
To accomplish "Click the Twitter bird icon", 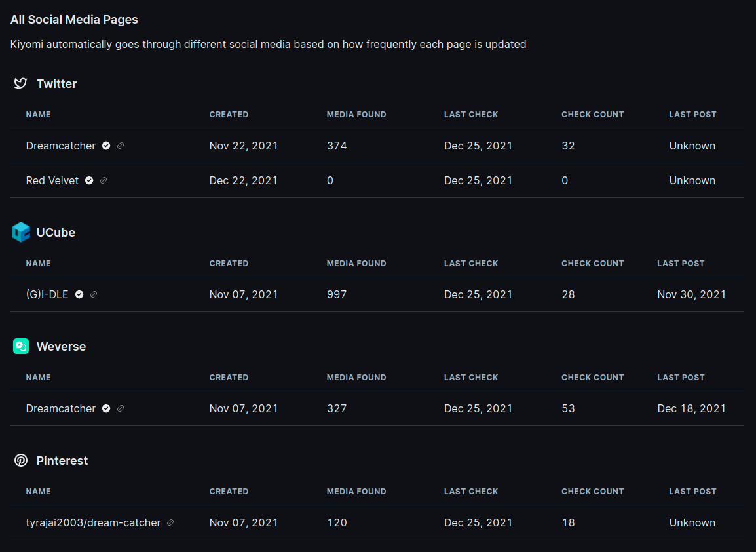I will click(x=21, y=83).
